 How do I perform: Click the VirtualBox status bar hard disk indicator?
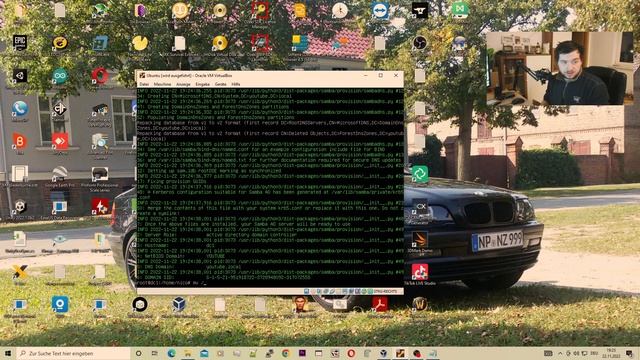pyautogui.click(x=307, y=291)
